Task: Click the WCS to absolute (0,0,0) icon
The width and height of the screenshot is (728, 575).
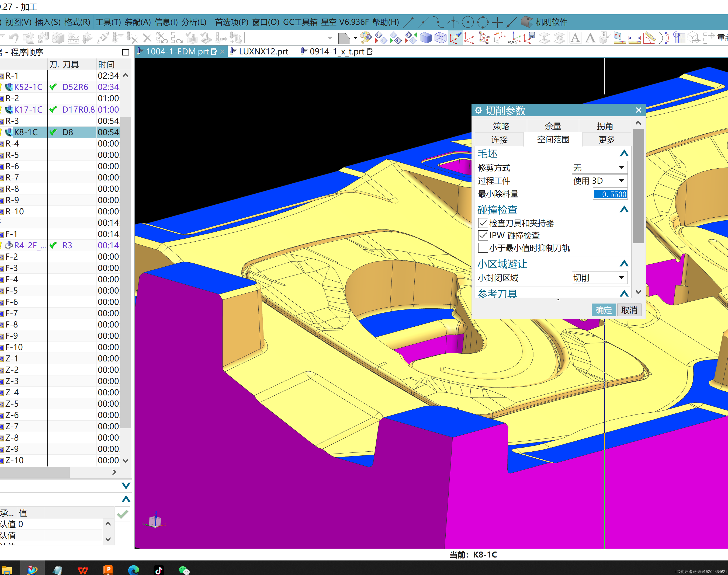Action: tap(514, 38)
